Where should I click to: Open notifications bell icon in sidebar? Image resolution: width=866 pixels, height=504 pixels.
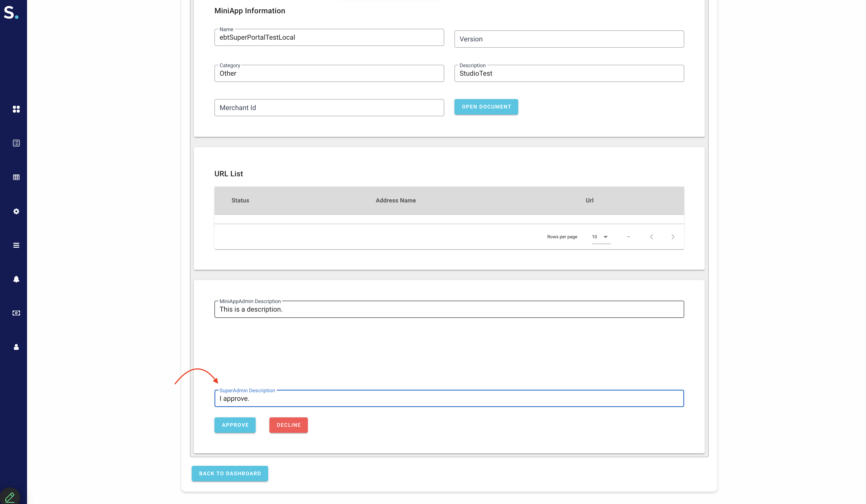(16, 279)
